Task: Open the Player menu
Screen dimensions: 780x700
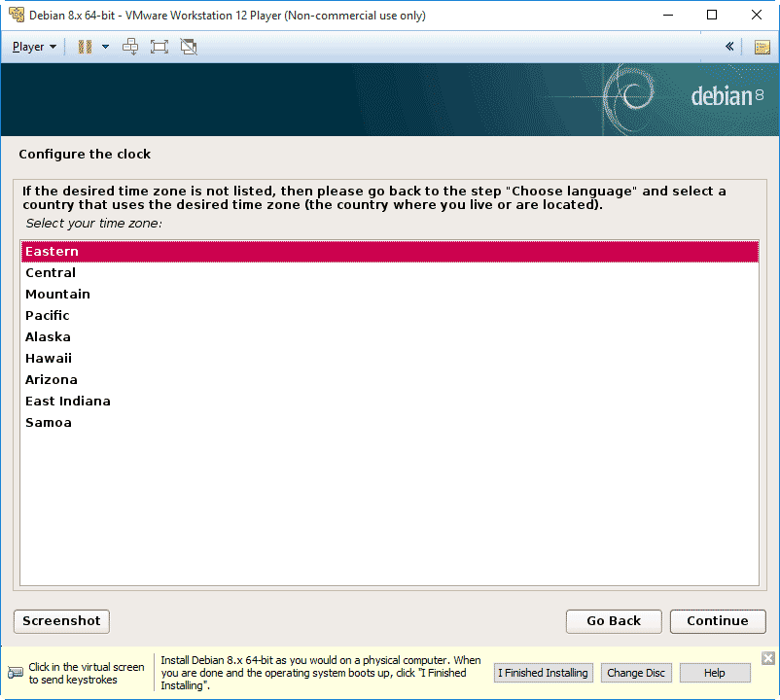Action: pyautogui.click(x=34, y=47)
